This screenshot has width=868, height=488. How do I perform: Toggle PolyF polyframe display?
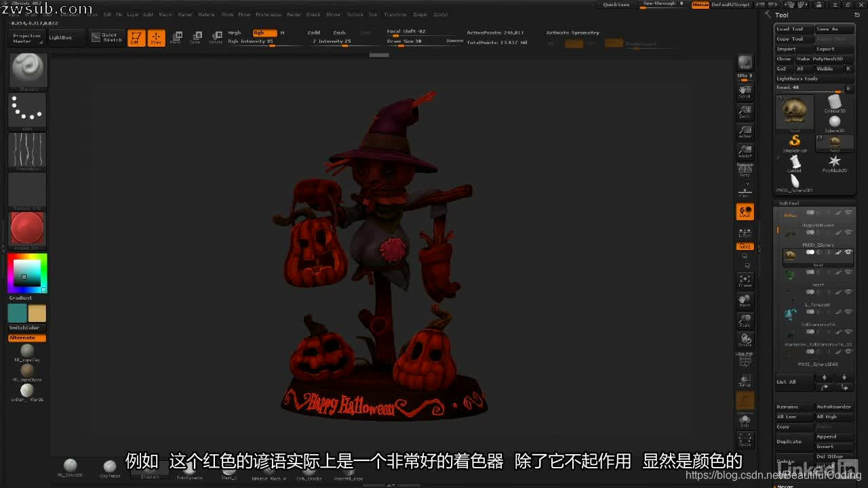[x=745, y=360]
